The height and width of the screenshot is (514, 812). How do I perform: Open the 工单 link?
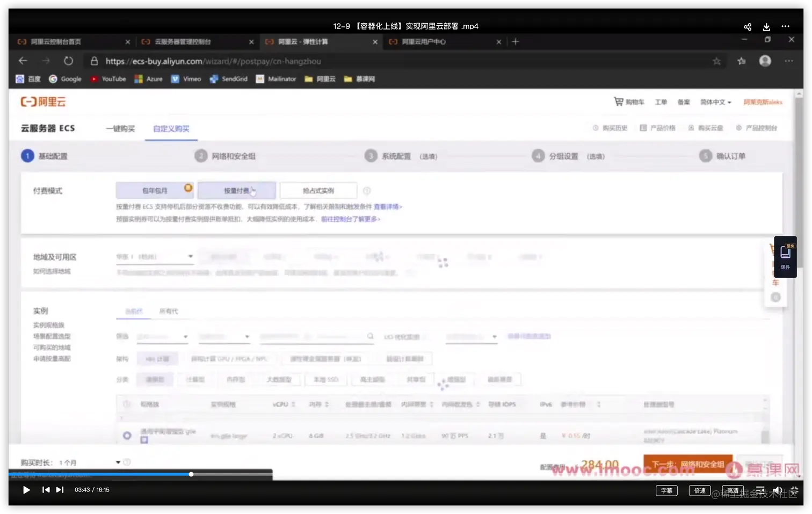[661, 102]
